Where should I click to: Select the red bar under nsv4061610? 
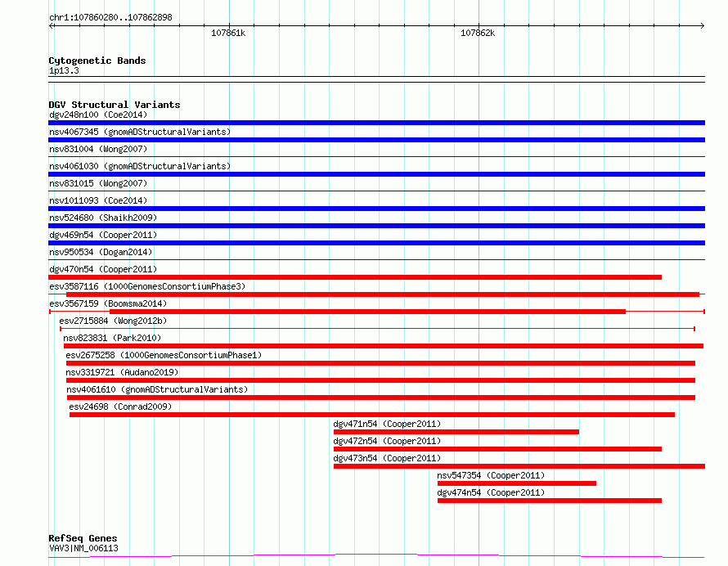point(381,398)
